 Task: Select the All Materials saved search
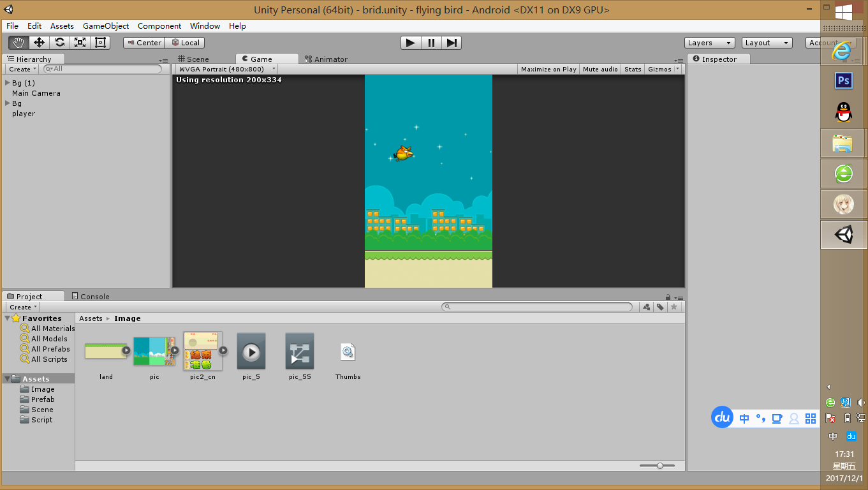tap(48, 329)
